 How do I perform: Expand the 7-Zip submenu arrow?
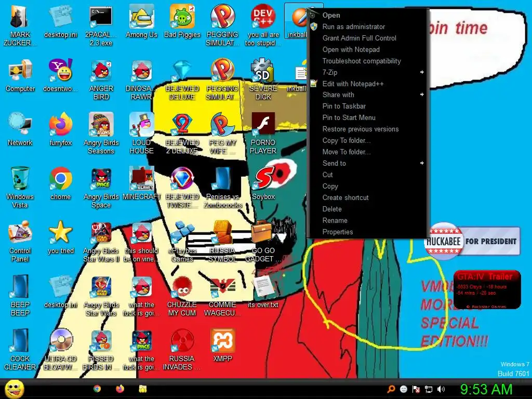422,72
